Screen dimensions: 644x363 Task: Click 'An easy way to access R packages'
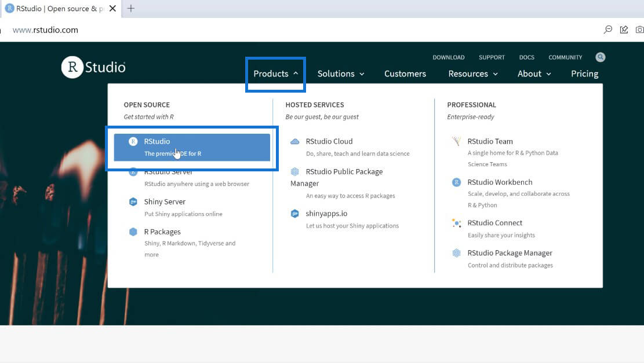point(350,196)
